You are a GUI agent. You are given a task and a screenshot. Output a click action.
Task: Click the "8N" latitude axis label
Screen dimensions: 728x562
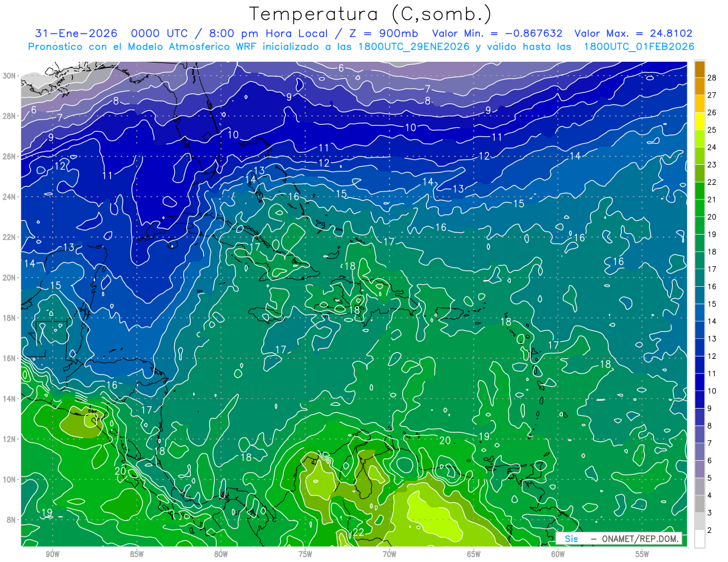click(x=11, y=520)
